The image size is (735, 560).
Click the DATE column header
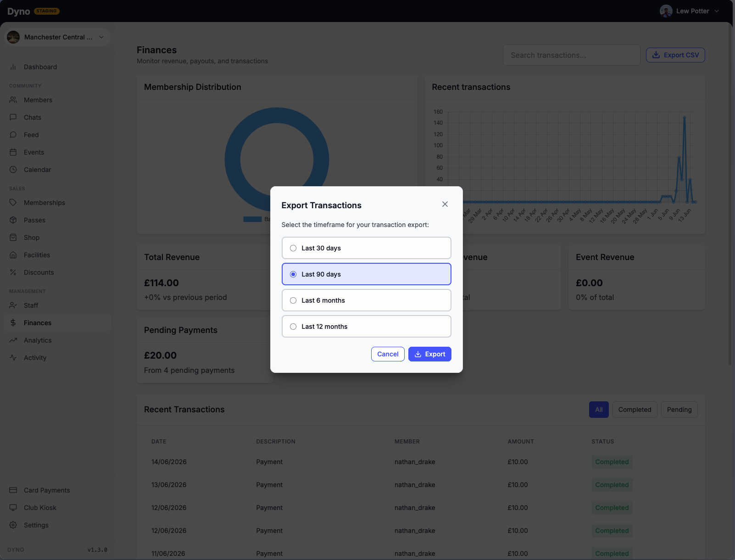click(x=159, y=442)
